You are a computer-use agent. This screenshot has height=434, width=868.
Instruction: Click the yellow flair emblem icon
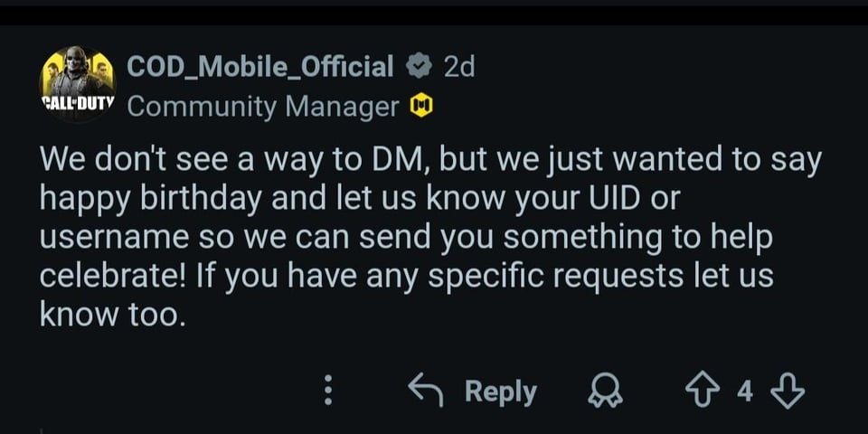[421, 107]
